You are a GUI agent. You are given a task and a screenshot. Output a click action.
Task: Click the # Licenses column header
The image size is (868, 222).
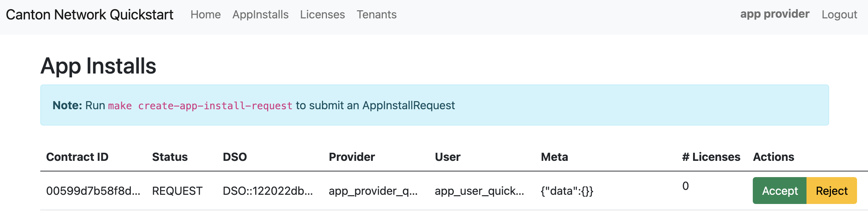click(x=711, y=157)
